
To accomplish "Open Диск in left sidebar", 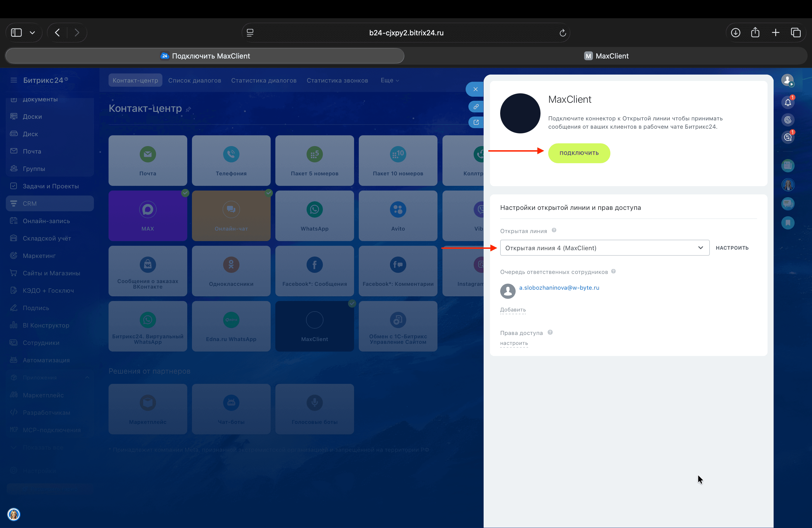I will pyautogui.click(x=50, y=134).
